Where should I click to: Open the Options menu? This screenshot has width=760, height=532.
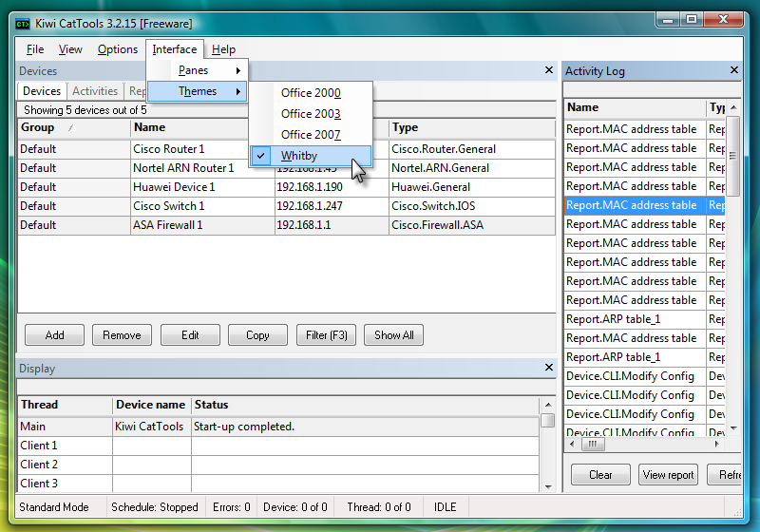pos(118,49)
